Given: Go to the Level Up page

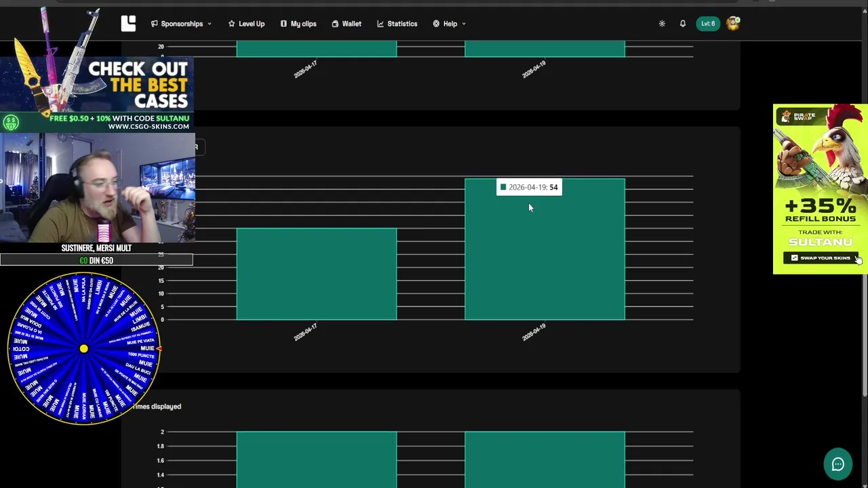Looking at the screenshot, I should (x=246, y=24).
